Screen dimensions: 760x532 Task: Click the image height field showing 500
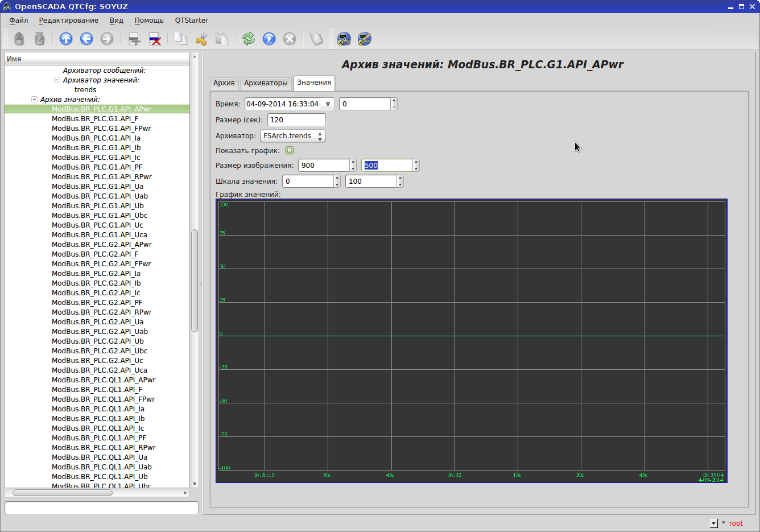click(387, 166)
